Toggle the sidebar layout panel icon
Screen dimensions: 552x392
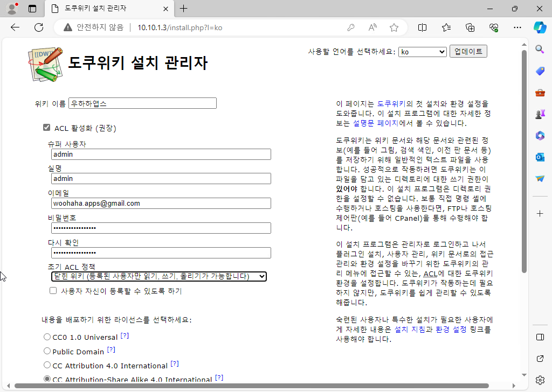pyautogui.click(x=540, y=337)
